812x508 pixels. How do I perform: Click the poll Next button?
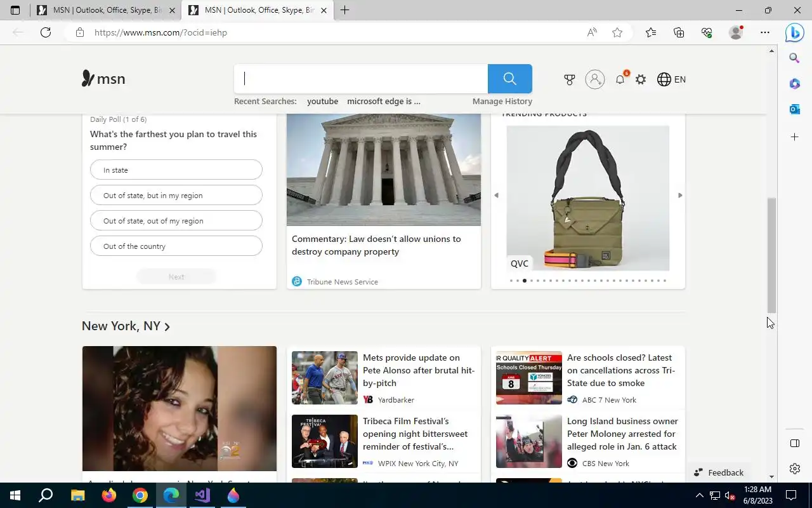[176, 277]
